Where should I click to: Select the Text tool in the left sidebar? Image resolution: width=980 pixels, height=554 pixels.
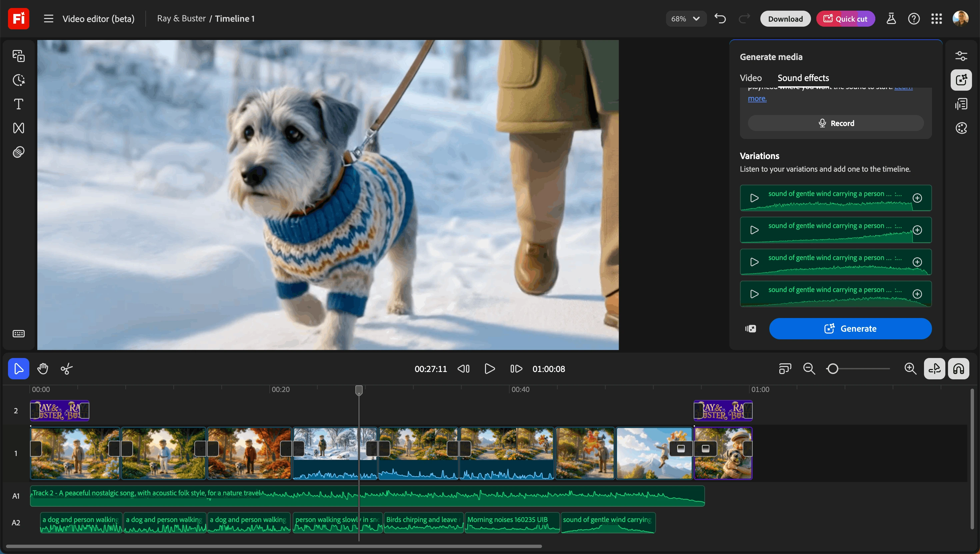18,104
